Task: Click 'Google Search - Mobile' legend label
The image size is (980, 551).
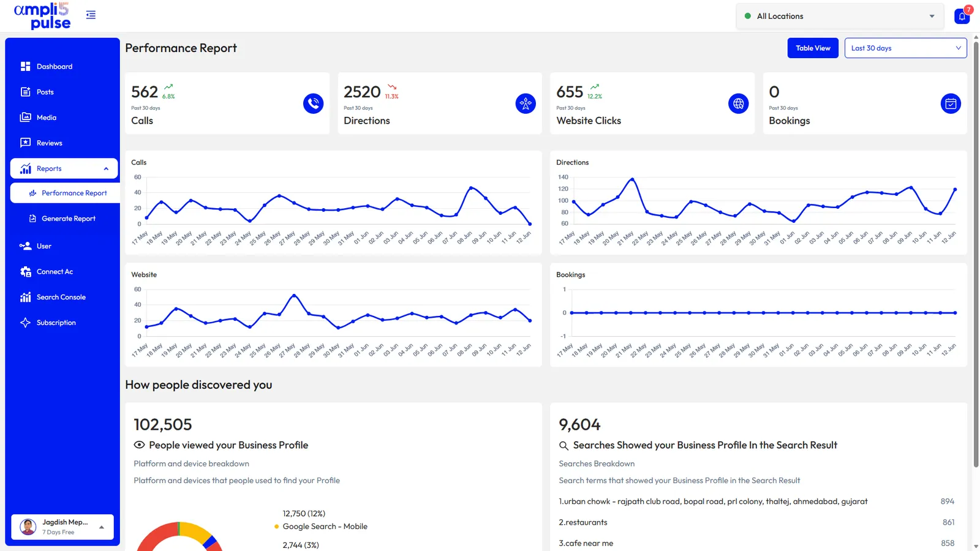Action: pos(325,527)
